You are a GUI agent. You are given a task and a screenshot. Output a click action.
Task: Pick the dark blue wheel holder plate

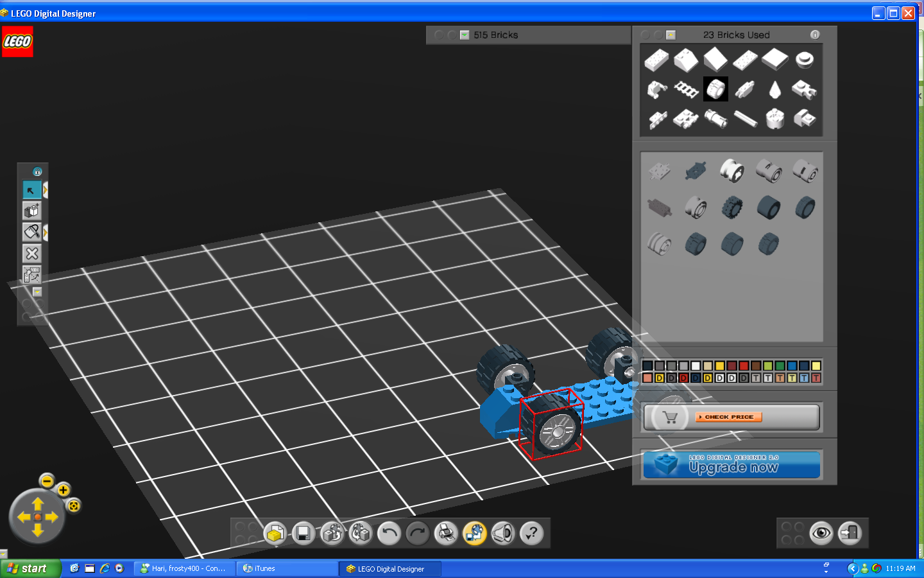coord(696,171)
